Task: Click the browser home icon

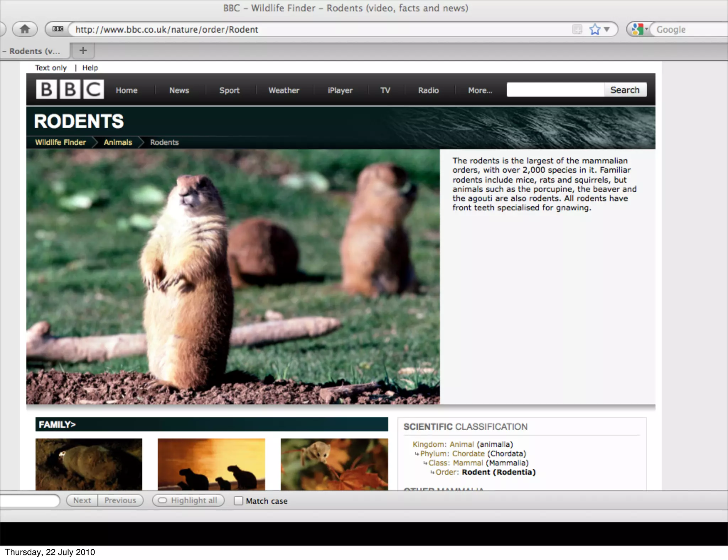Action: click(x=25, y=29)
